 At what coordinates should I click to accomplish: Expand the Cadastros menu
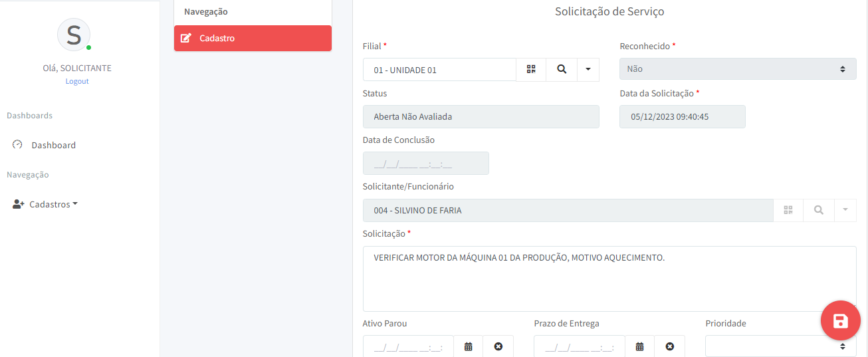[x=45, y=204]
